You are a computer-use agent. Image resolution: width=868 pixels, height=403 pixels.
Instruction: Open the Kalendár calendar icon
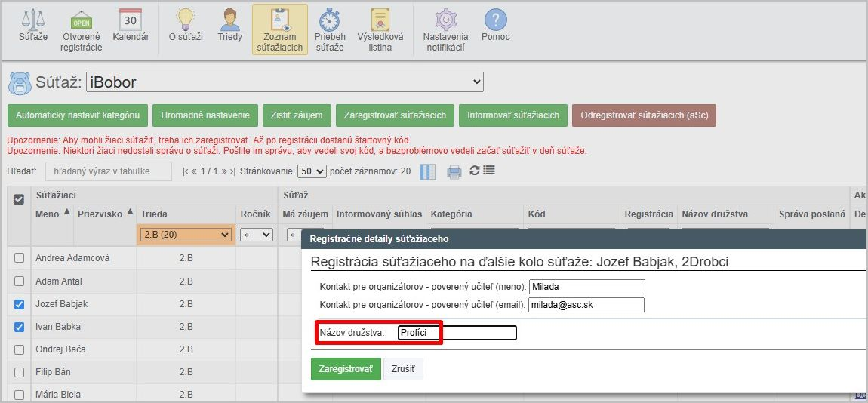click(131, 20)
